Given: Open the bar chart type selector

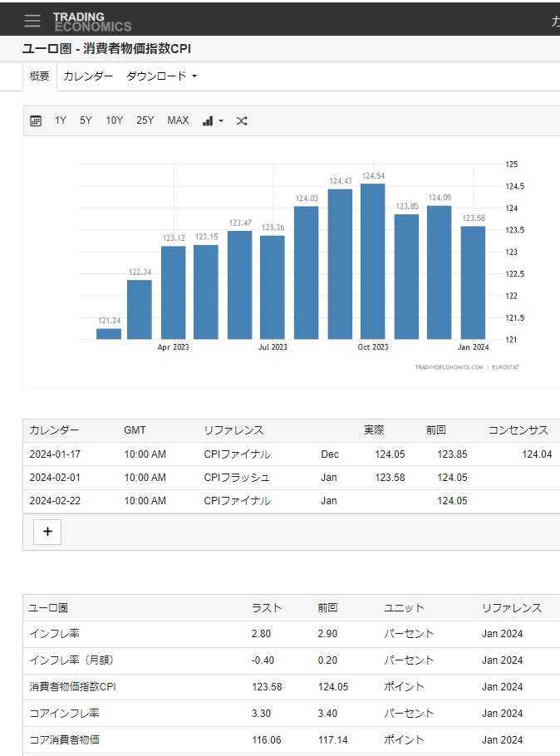Looking at the screenshot, I should pos(213,121).
